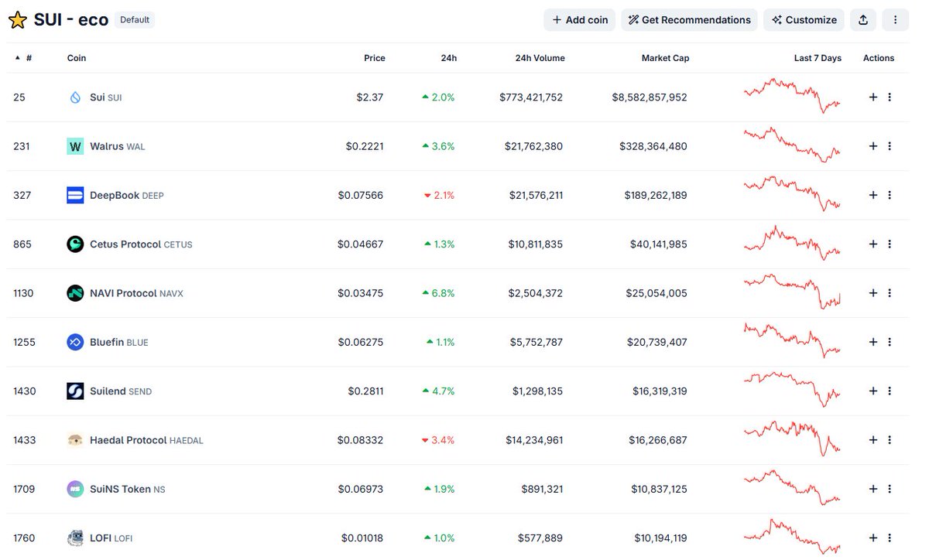Sort by 24h change column

[x=449, y=58]
